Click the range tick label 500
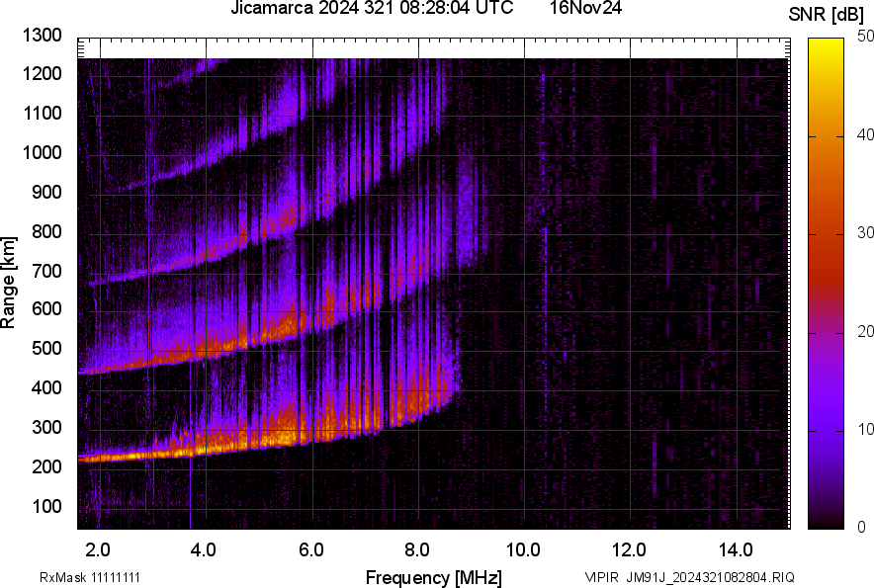874x588 pixels. 46,348
